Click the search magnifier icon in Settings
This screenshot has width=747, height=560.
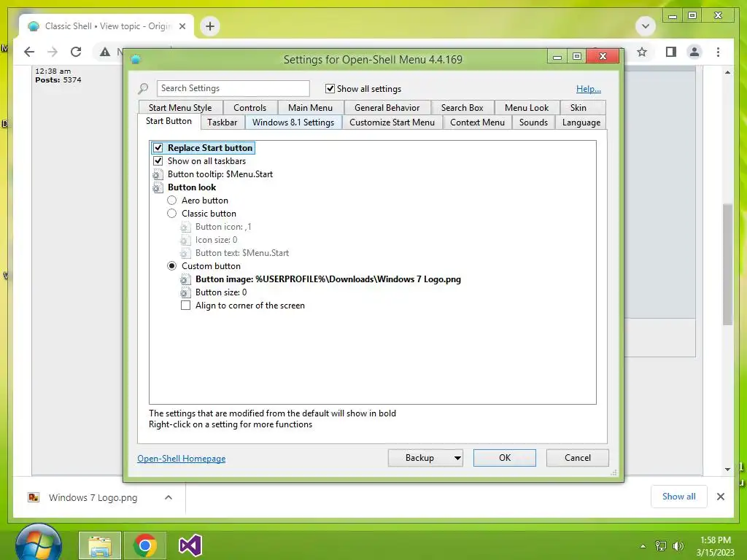143,88
